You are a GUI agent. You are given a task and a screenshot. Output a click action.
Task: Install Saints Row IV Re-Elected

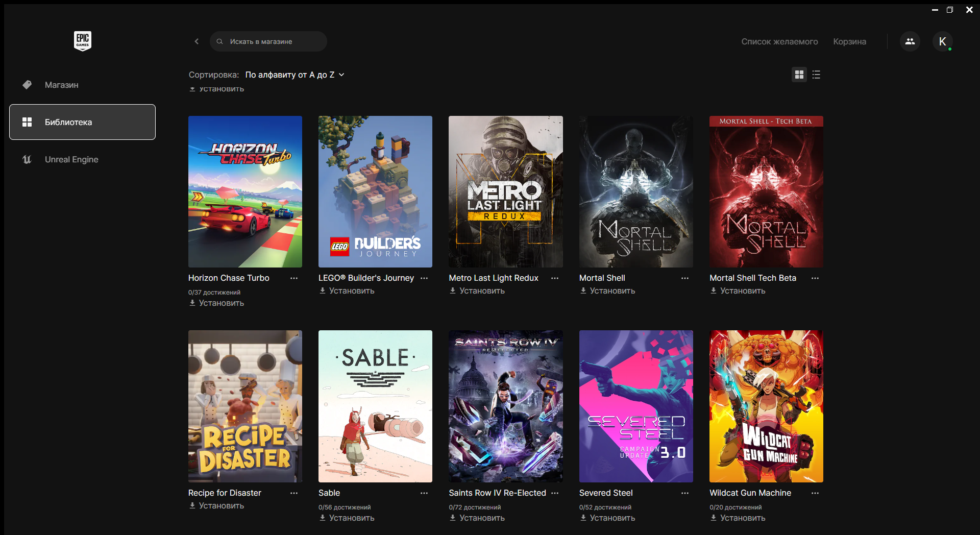[477, 518]
